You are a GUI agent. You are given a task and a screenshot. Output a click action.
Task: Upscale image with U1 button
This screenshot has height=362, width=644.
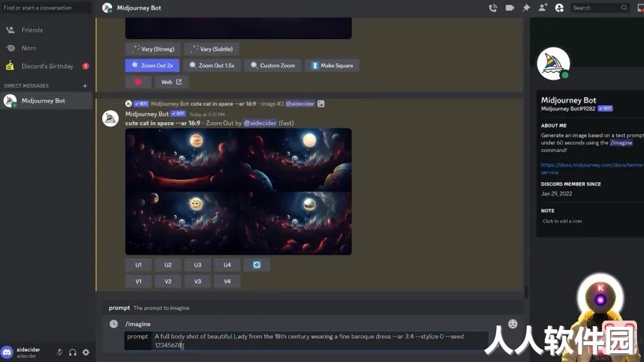point(138,265)
